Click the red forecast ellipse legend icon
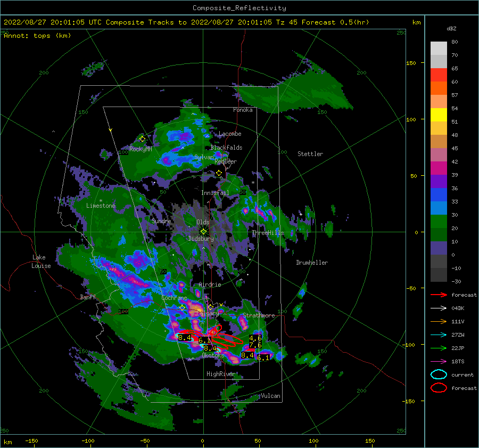Viewport: 479px width, 448px height. [439, 388]
